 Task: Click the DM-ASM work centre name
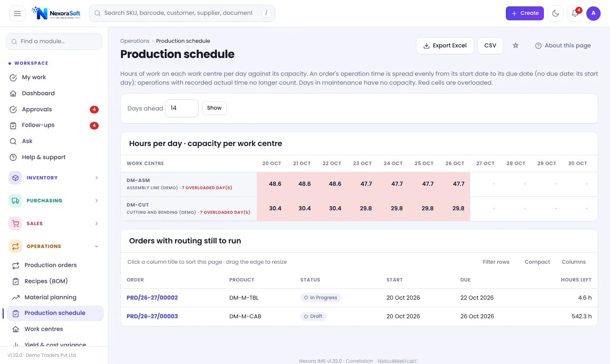point(138,180)
